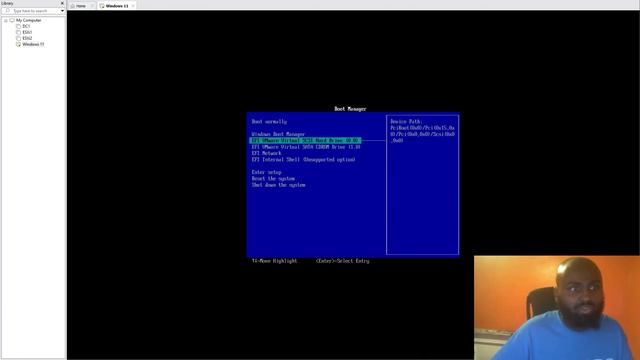Choose Windows Boot Manager entry
Screen dimensions: 640x360
(x=278, y=134)
